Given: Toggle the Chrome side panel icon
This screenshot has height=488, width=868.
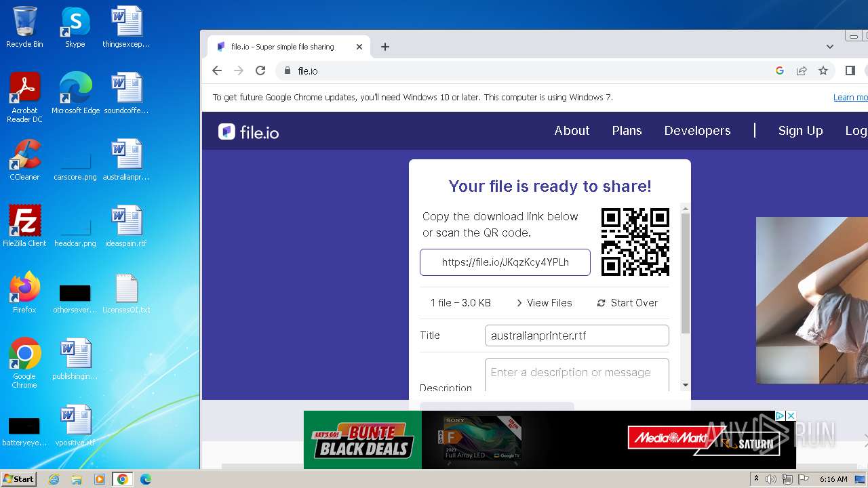Looking at the screenshot, I should 850,70.
